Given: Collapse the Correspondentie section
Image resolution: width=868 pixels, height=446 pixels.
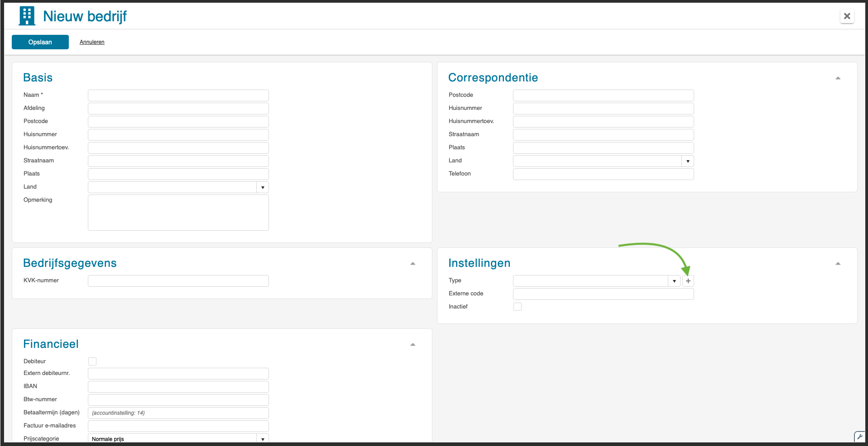Looking at the screenshot, I should 838,78.
